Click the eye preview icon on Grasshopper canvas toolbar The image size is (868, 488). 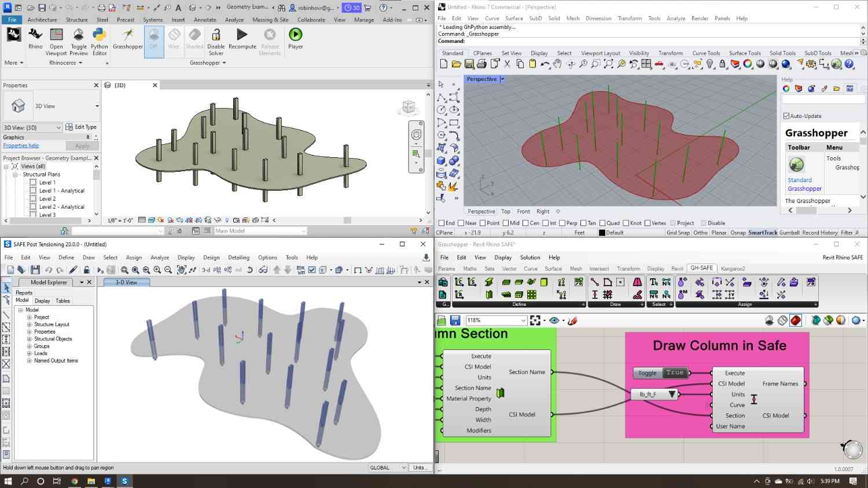click(554, 320)
